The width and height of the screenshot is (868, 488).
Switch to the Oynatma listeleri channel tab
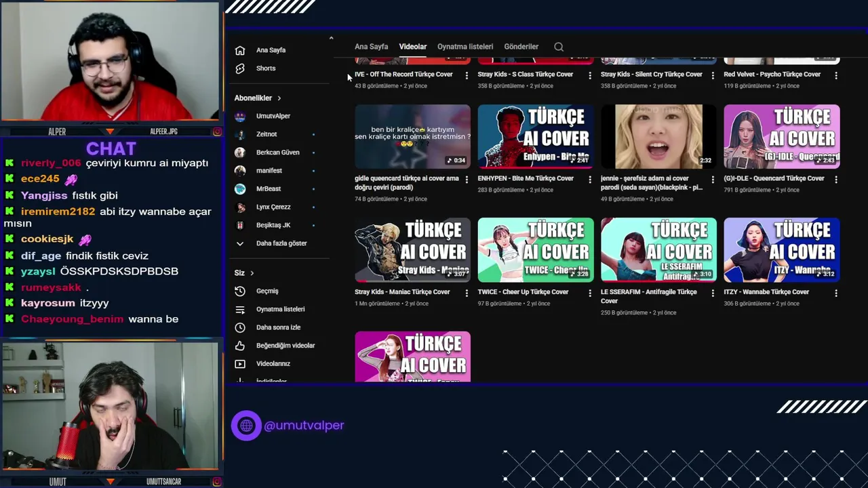point(465,47)
